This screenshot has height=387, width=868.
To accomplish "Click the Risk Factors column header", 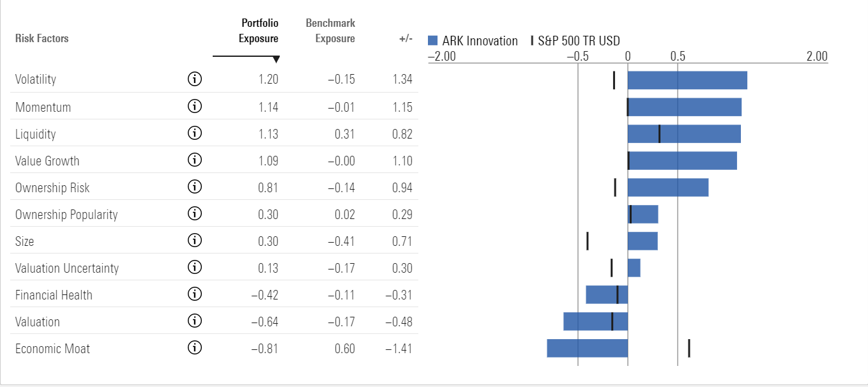I will click(x=42, y=38).
